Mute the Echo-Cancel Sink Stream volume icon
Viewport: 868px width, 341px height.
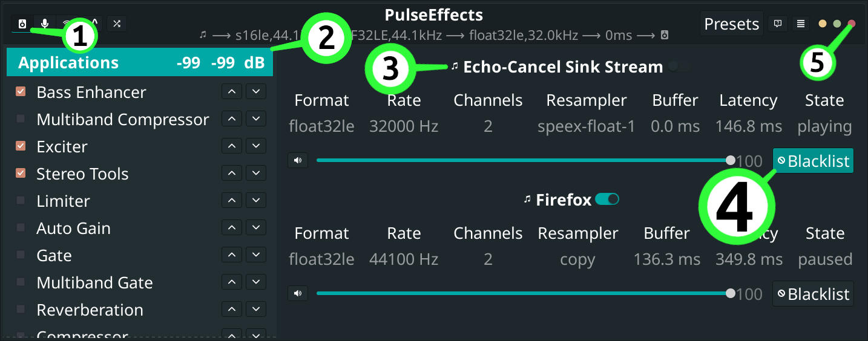[x=298, y=161]
